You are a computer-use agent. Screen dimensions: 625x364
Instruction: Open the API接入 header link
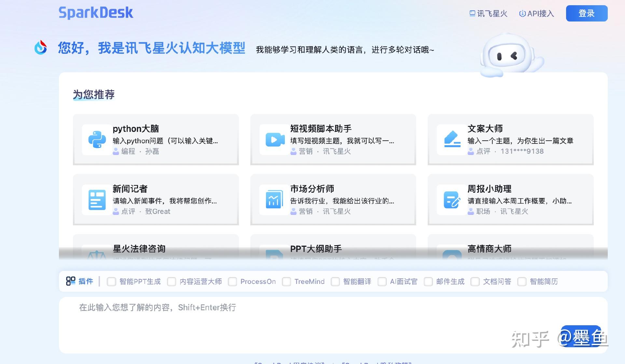536,14
